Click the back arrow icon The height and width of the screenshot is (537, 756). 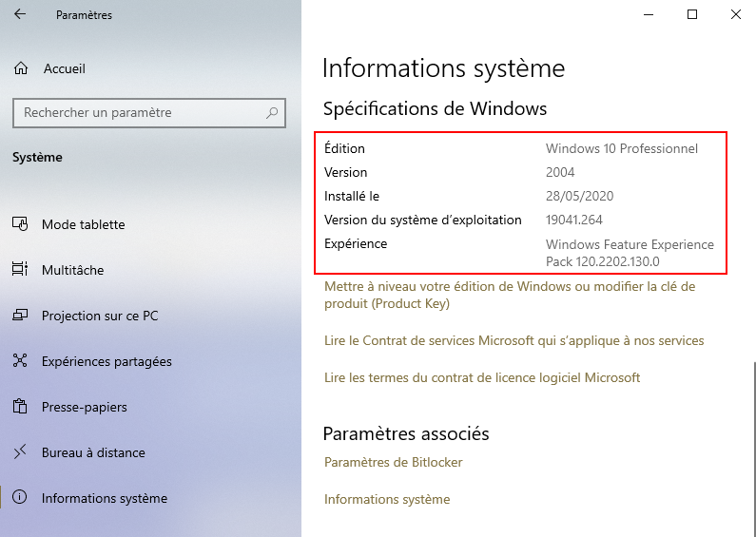pos(21,15)
